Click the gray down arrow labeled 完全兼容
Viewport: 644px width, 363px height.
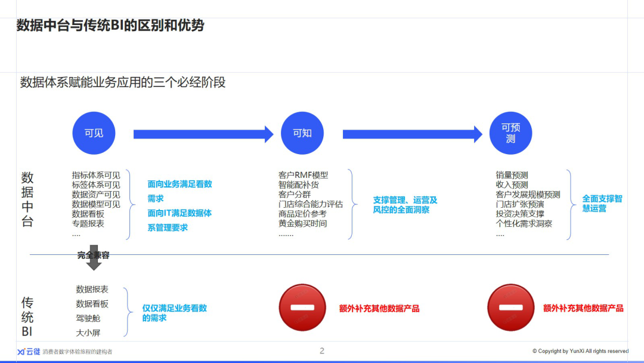click(x=94, y=258)
